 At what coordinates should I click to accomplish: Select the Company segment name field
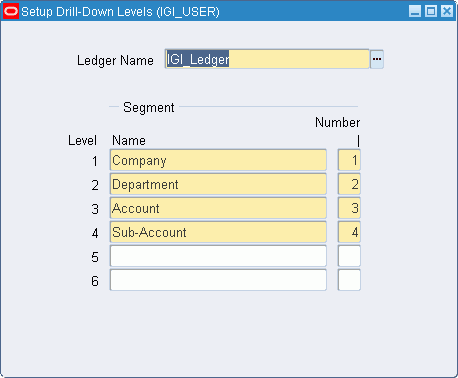coord(218,160)
